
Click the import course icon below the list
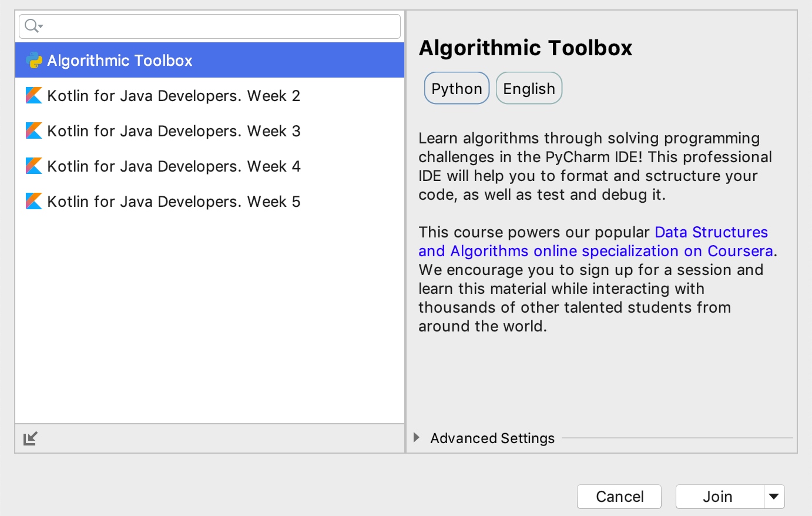tap(31, 438)
